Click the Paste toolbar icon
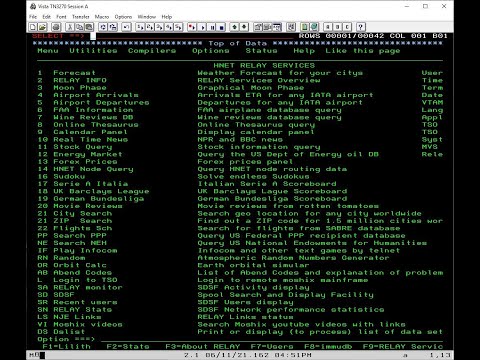The image size is (480, 360). click(x=89, y=27)
